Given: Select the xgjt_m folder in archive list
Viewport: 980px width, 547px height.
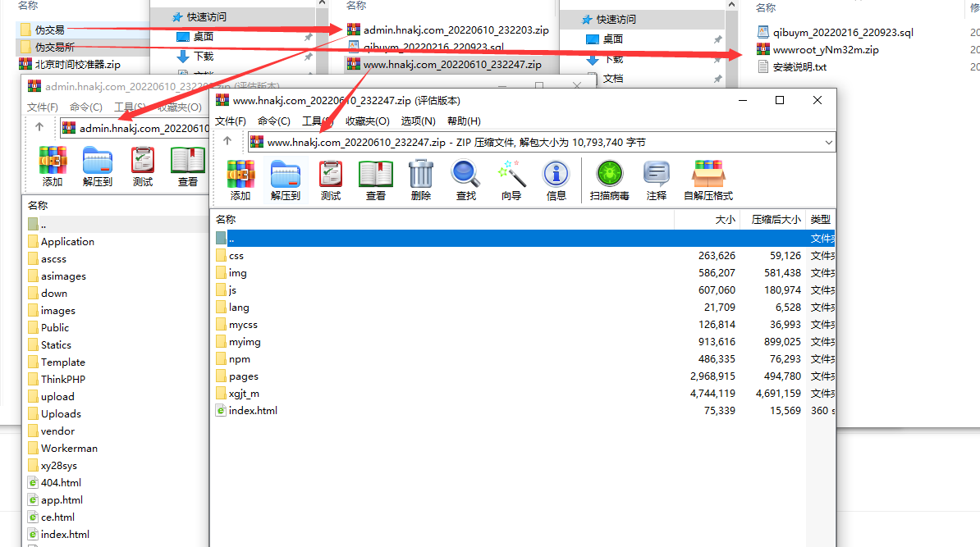Looking at the screenshot, I should (244, 394).
